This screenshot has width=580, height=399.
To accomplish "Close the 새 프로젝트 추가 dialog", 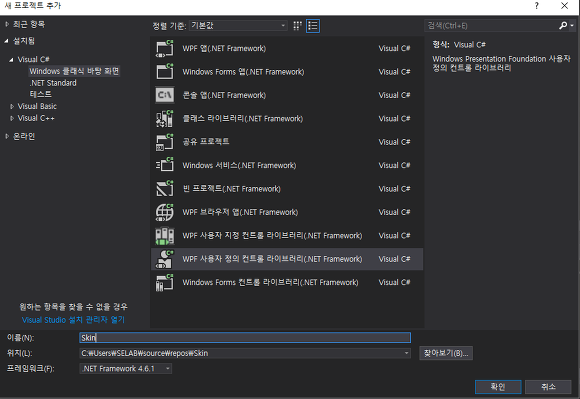I will point(564,6).
